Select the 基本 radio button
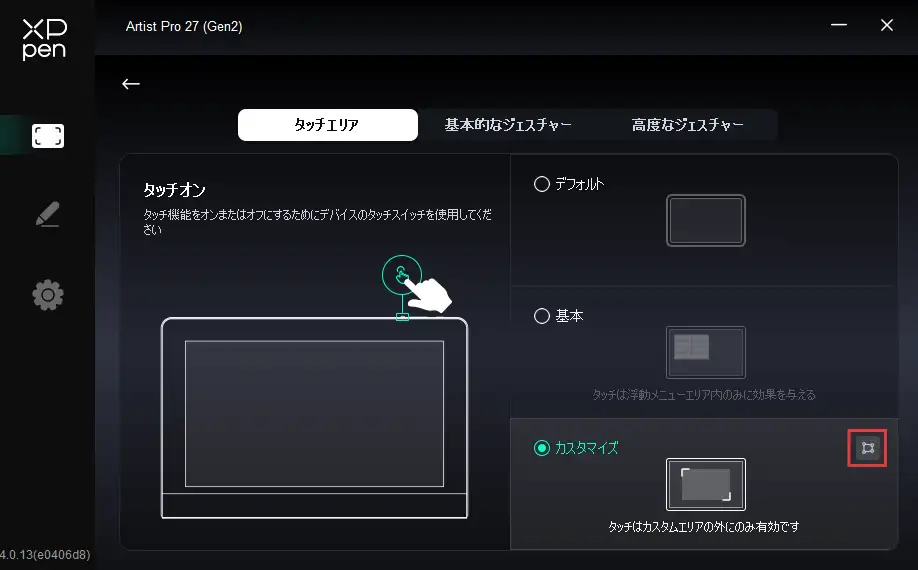 (542, 316)
